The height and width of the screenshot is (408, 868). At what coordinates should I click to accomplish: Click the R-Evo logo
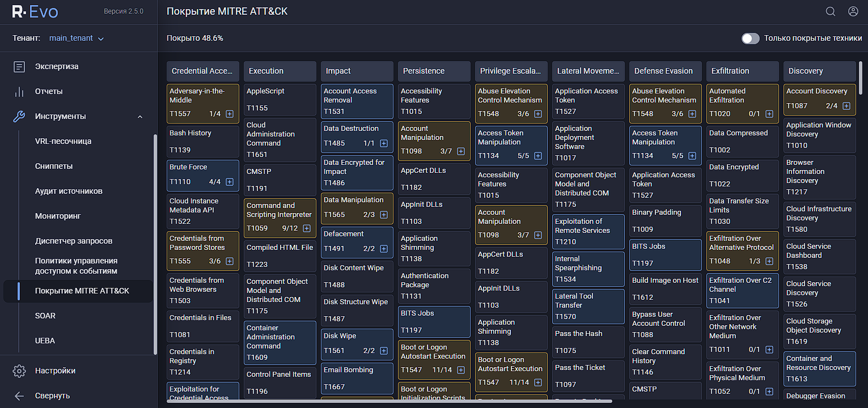pyautogui.click(x=35, y=12)
